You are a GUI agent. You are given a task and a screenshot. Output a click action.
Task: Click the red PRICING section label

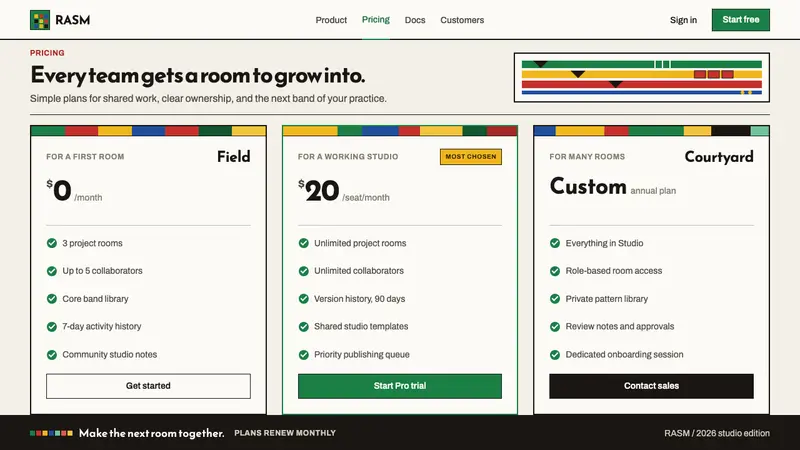47,53
